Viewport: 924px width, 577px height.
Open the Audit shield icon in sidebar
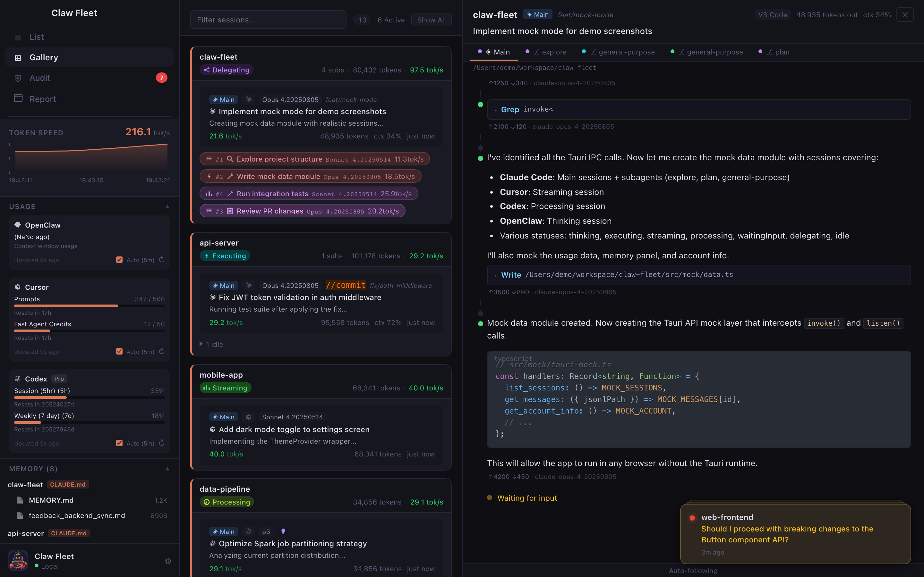(18, 78)
